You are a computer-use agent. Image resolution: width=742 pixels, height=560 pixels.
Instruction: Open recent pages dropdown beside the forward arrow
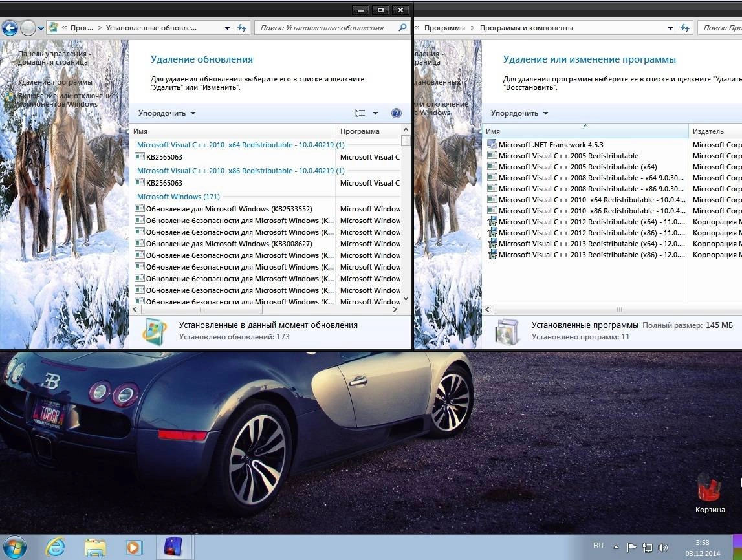point(41,28)
